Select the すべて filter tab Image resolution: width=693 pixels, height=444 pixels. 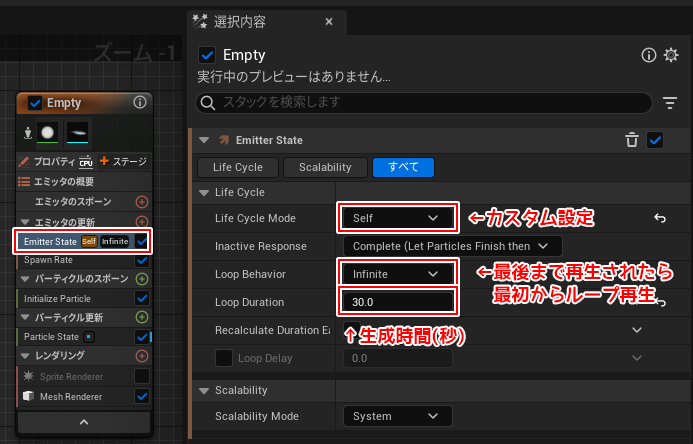click(402, 168)
